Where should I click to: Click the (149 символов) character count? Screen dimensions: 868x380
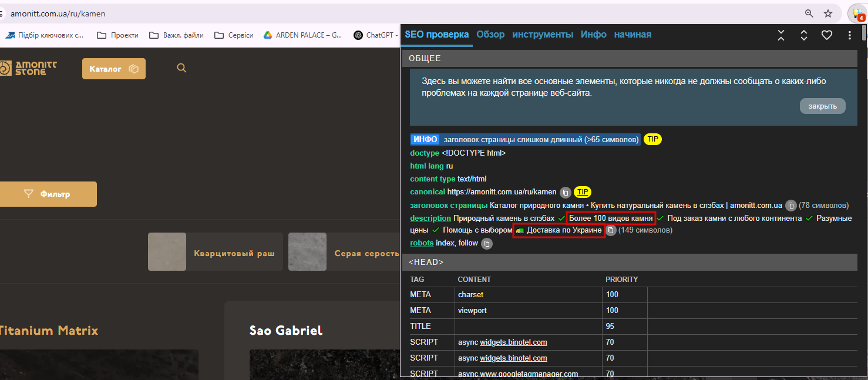pyautogui.click(x=645, y=230)
